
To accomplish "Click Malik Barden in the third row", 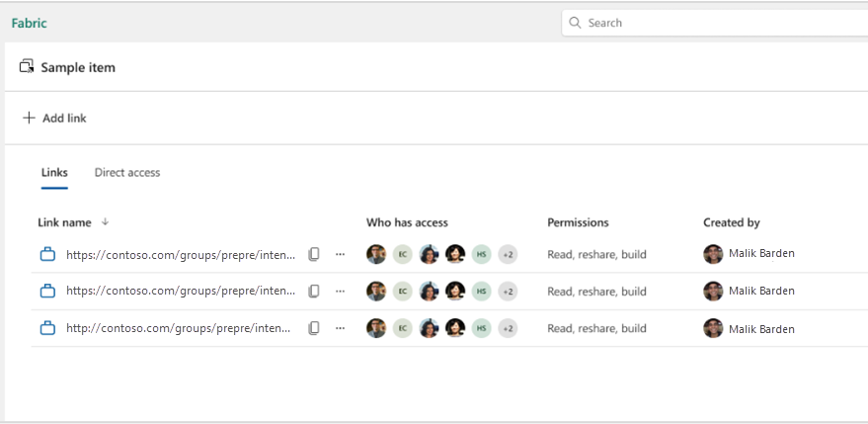I will [x=760, y=329].
